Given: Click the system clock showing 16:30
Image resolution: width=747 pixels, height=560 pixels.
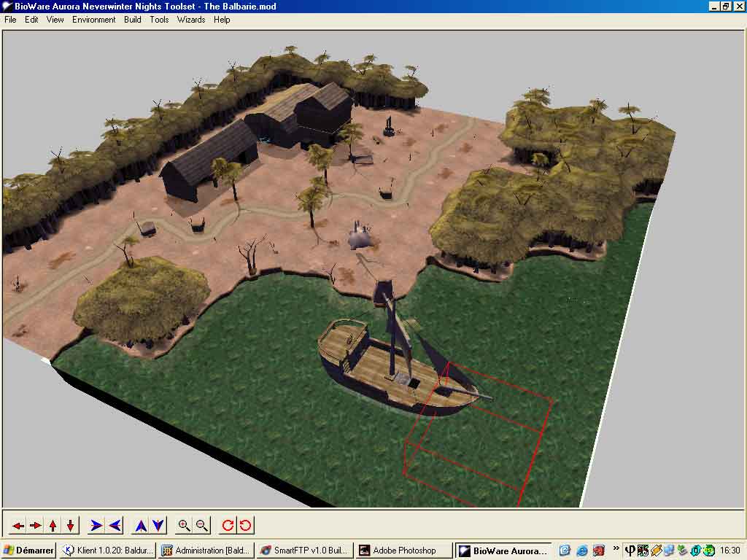Looking at the screenshot, I should 729,550.
